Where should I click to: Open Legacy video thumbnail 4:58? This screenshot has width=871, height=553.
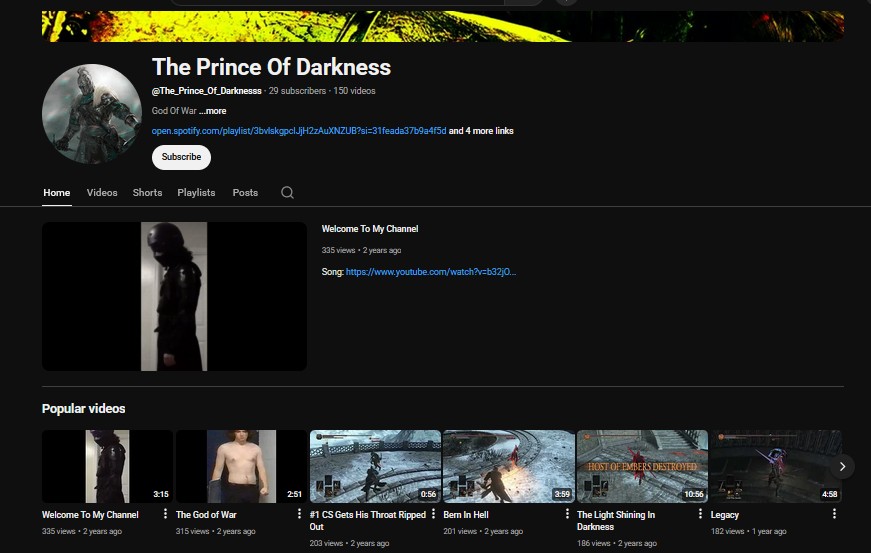click(x=776, y=466)
